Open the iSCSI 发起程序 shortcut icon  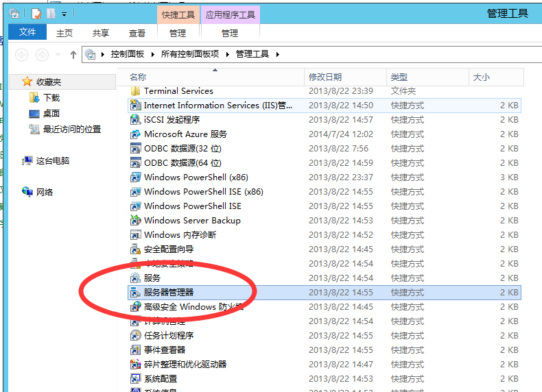(x=135, y=120)
